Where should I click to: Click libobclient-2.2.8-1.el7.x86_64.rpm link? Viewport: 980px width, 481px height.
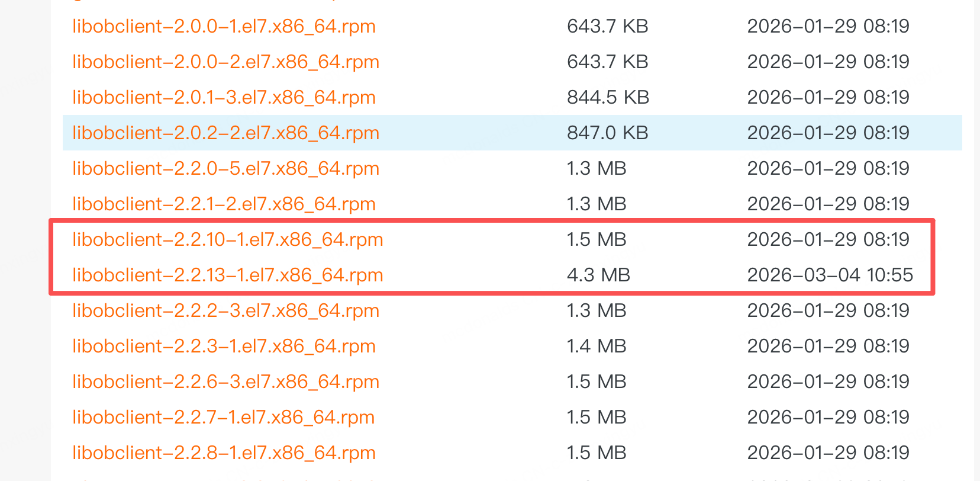(224, 453)
